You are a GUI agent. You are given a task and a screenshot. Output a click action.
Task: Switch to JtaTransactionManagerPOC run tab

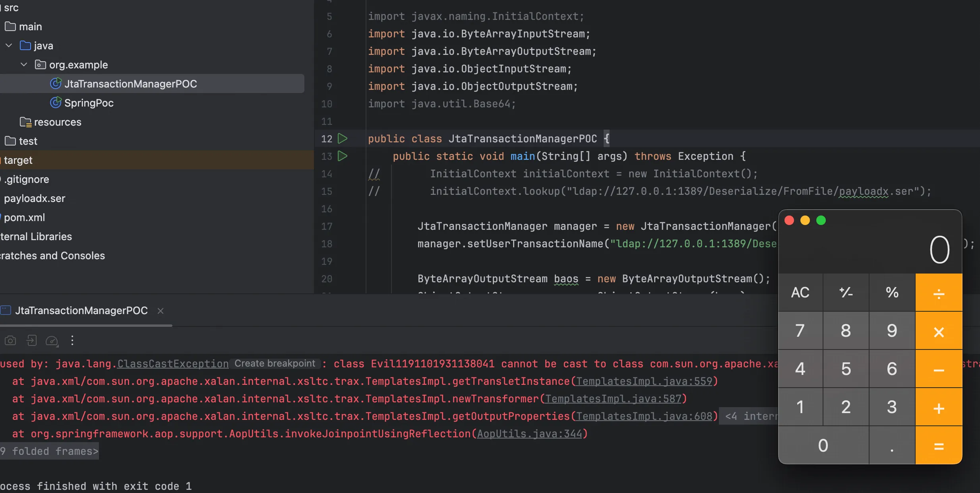click(81, 311)
